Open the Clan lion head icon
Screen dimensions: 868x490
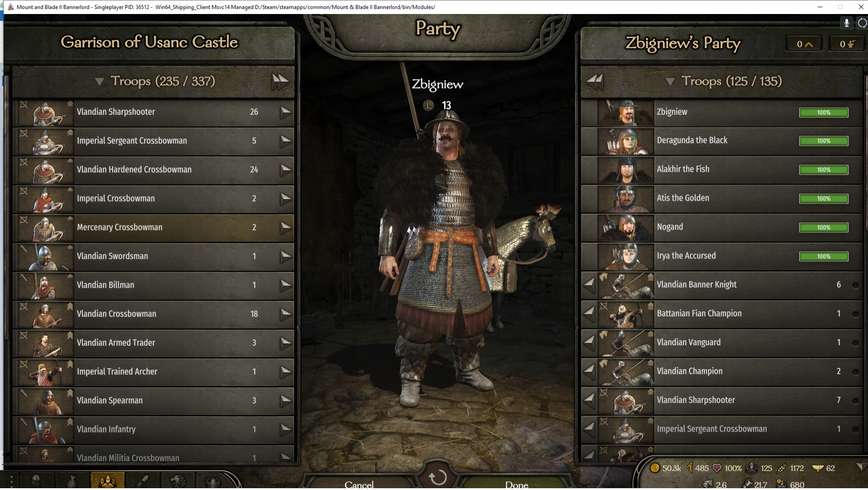[x=178, y=481]
